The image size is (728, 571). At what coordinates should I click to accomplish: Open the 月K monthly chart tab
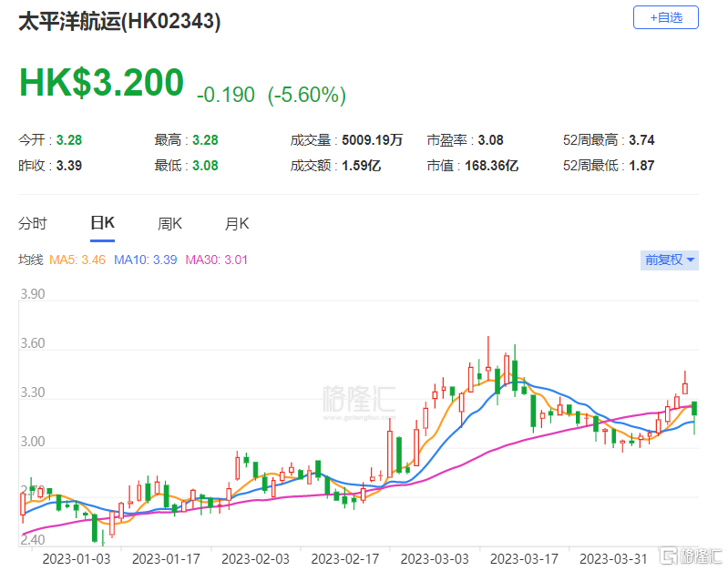click(237, 224)
